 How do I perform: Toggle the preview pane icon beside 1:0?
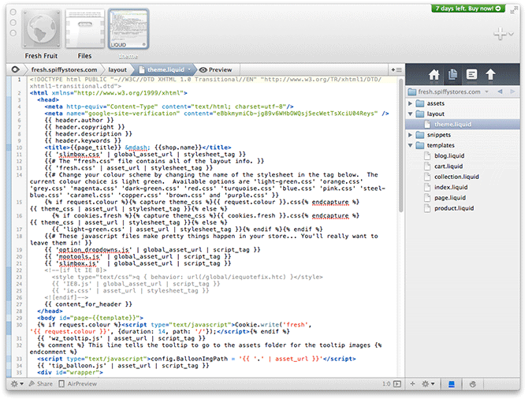click(397, 384)
